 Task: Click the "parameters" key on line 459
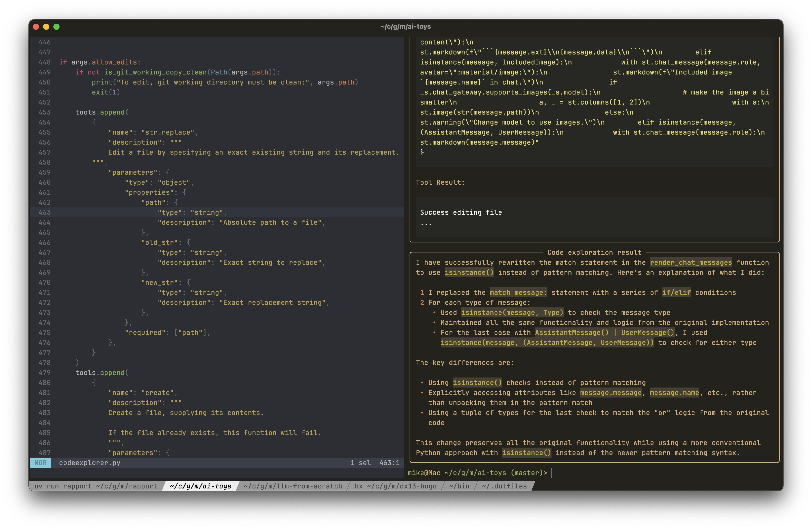coord(133,172)
